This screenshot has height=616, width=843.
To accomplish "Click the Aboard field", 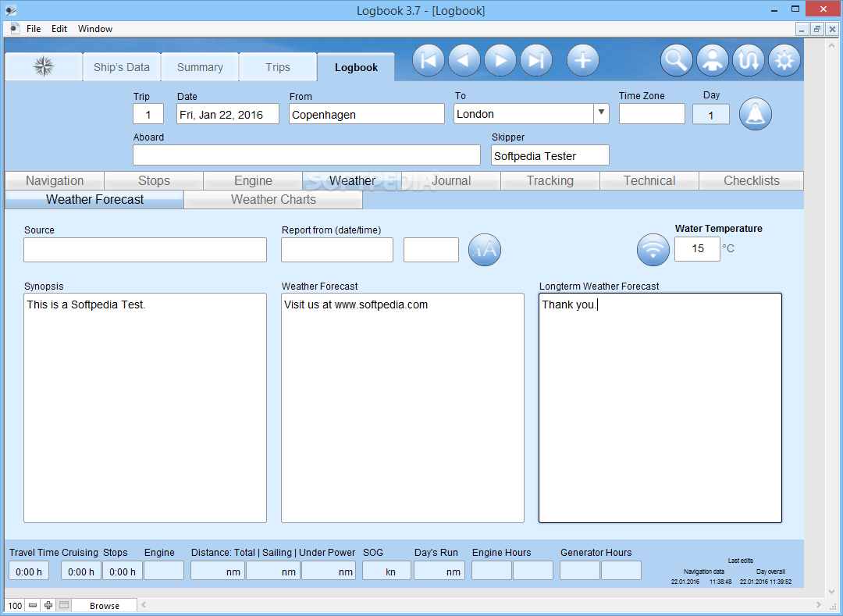I will [x=307, y=155].
